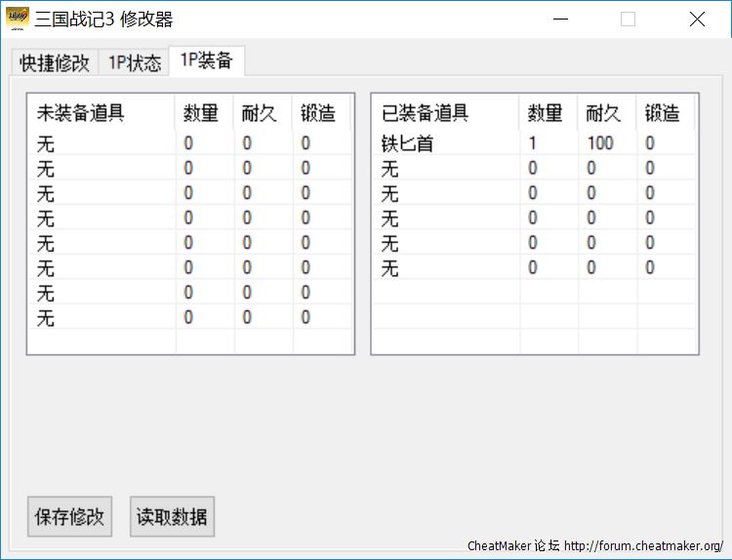Click 锻造 header in the unequipped items list
The image size is (732, 560).
[319, 113]
